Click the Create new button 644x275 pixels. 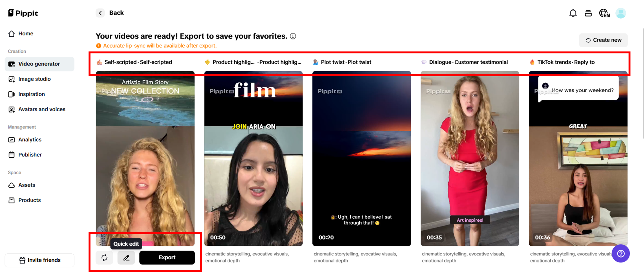pos(603,40)
